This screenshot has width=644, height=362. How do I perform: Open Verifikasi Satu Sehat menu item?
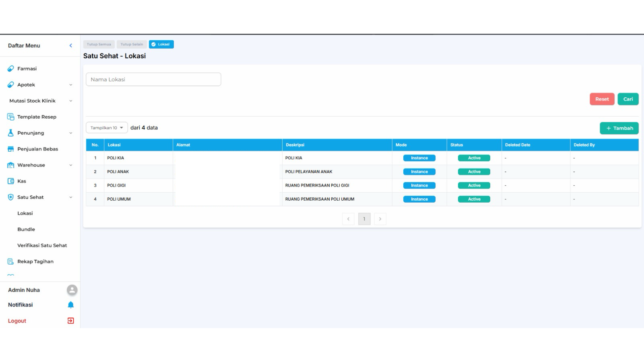coord(42,246)
